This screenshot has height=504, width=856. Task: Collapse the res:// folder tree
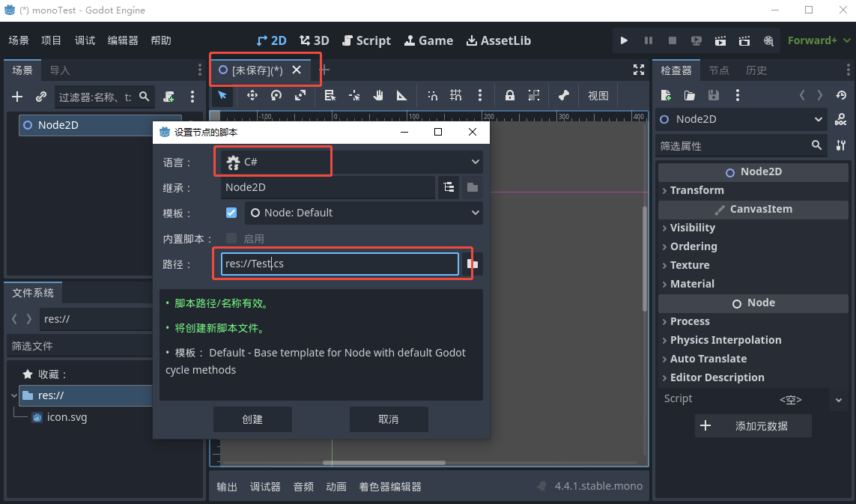(14, 395)
